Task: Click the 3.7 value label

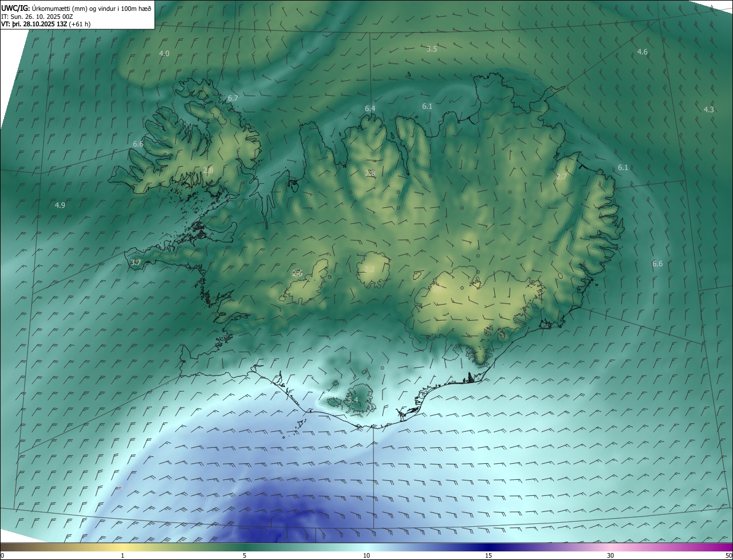Action: click(x=136, y=262)
